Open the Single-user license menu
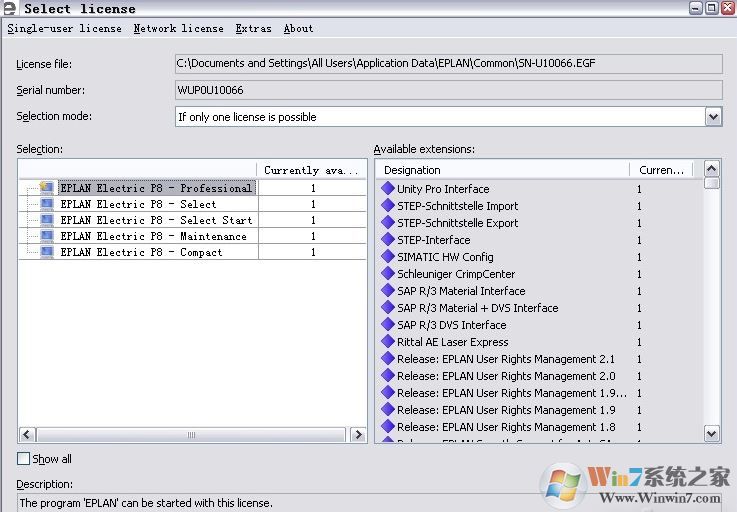 (x=64, y=29)
